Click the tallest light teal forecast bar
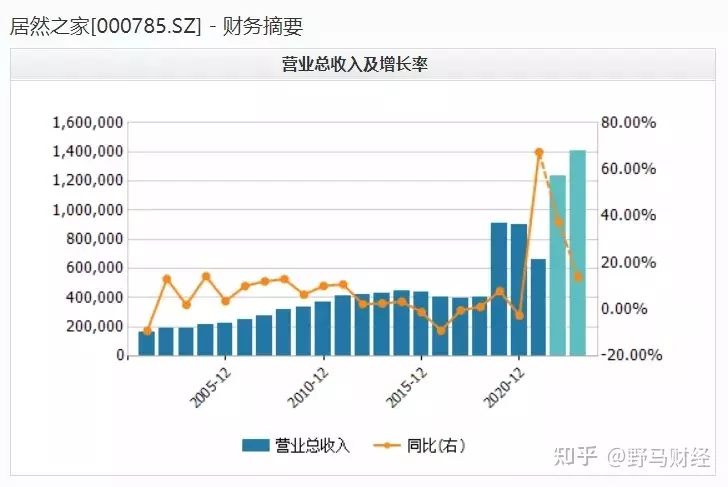 [578, 253]
